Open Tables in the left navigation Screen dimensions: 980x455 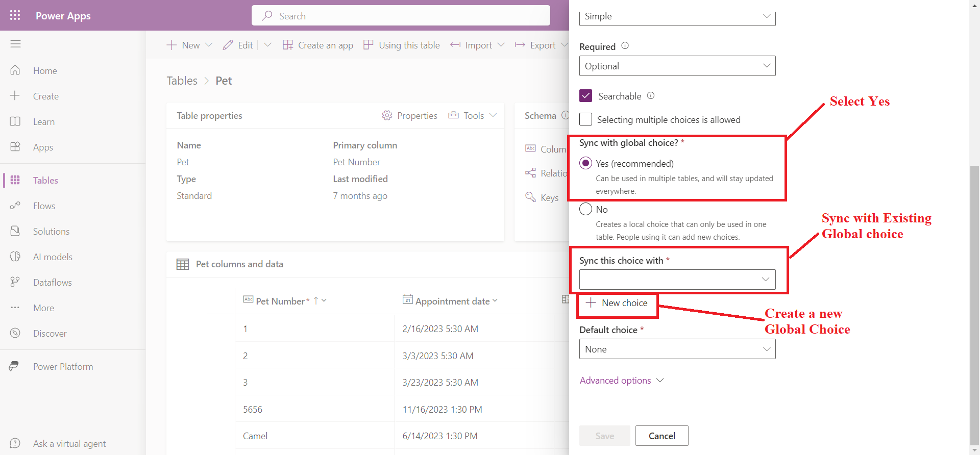45,181
